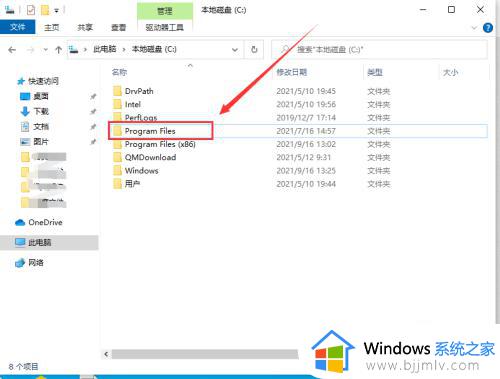This screenshot has width=500, height=379.
Task: Select the QMDownload folder
Action: [144, 157]
